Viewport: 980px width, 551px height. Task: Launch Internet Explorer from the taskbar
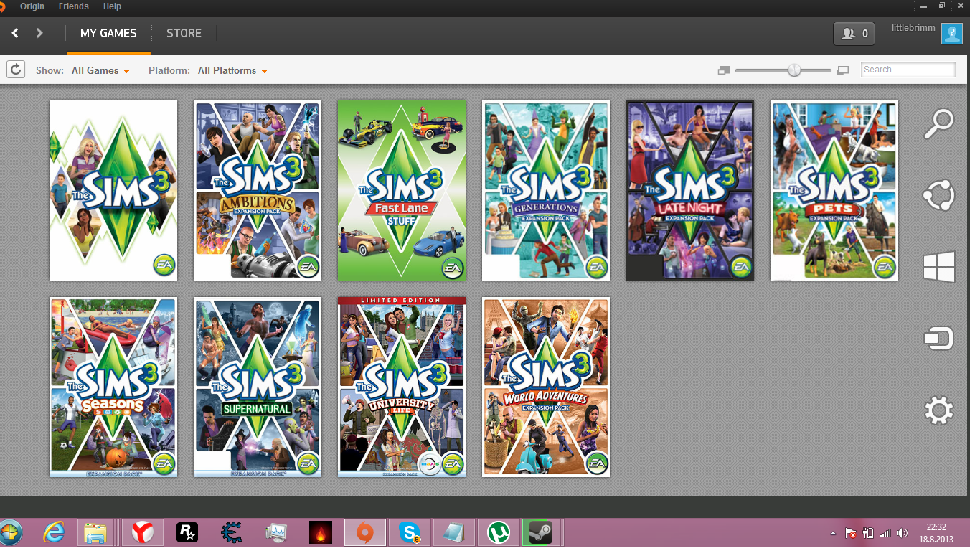(54, 533)
